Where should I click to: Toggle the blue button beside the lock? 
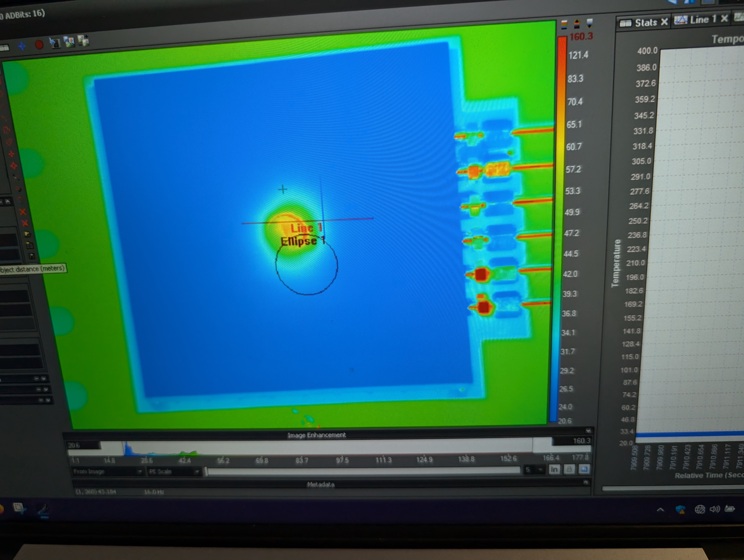[x=584, y=468]
